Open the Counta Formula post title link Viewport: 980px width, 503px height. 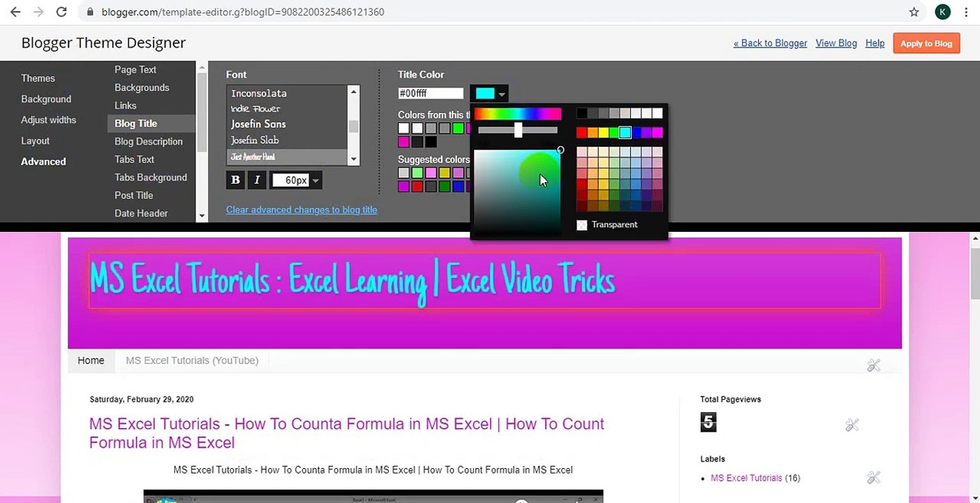[x=347, y=433]
